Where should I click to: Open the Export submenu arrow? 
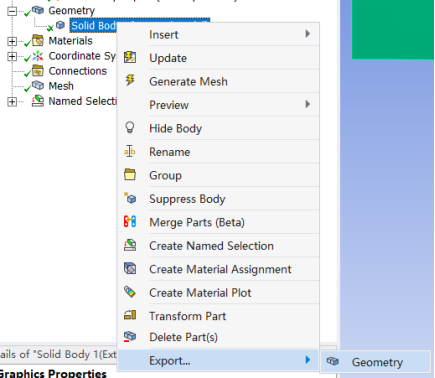(x=308, y=360)
